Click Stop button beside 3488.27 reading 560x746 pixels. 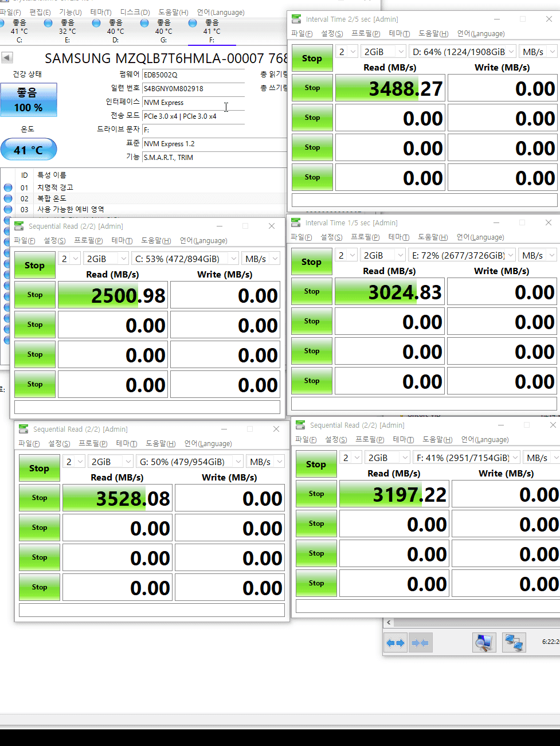[312, 88]
